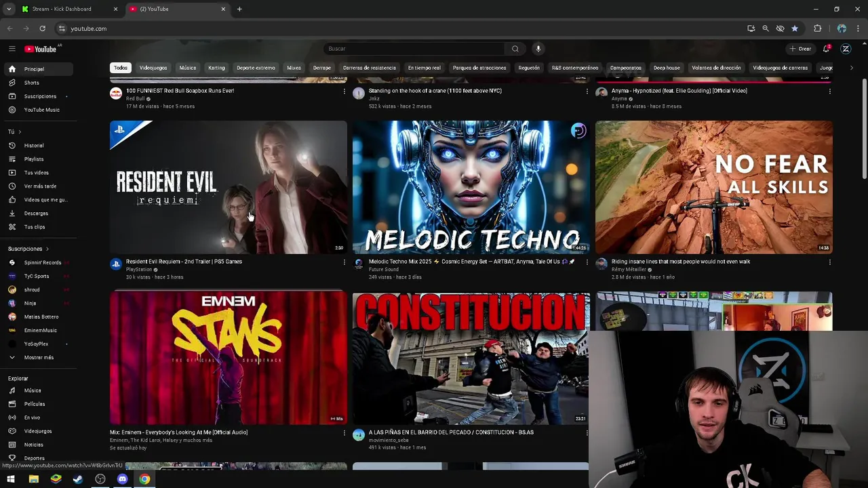Open Noticias under Explorar

click(38, 445)
